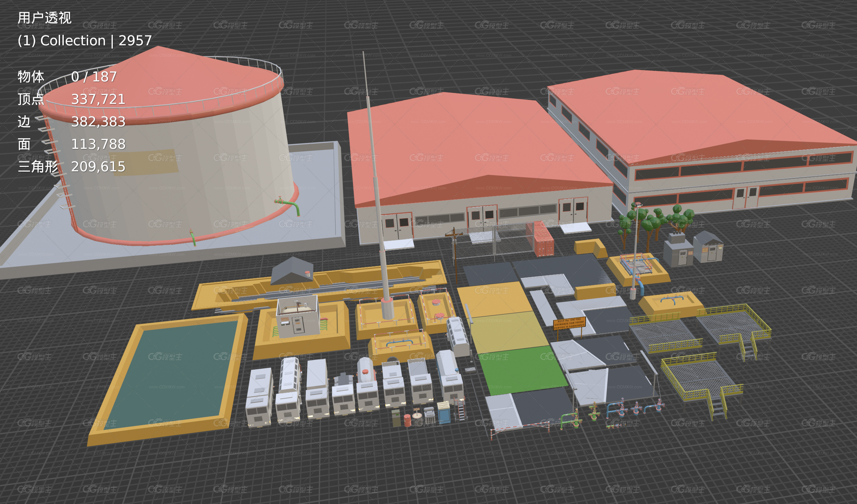857x504 pixels.
Task: Click the '用户透视' view label
Action: pyautogui.click(x=44, y=18)
